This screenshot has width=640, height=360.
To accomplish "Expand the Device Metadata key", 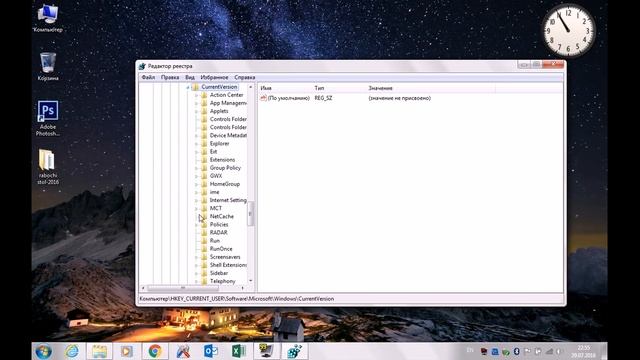I will pos(196,136).
